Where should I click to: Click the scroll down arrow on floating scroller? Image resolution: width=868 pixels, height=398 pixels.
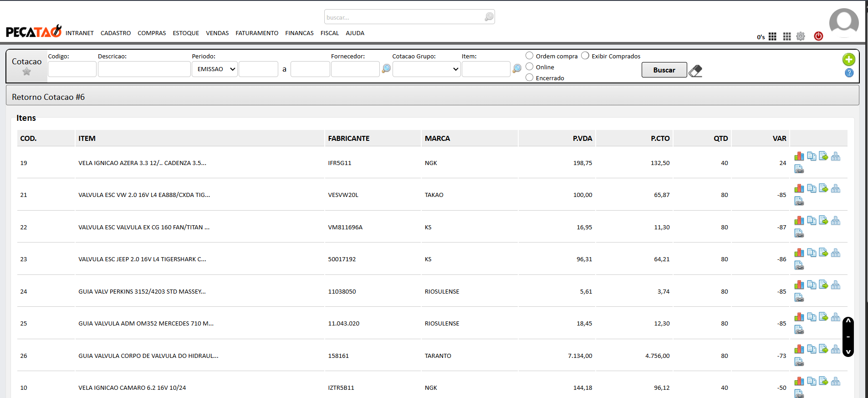[x=848, y=352]
